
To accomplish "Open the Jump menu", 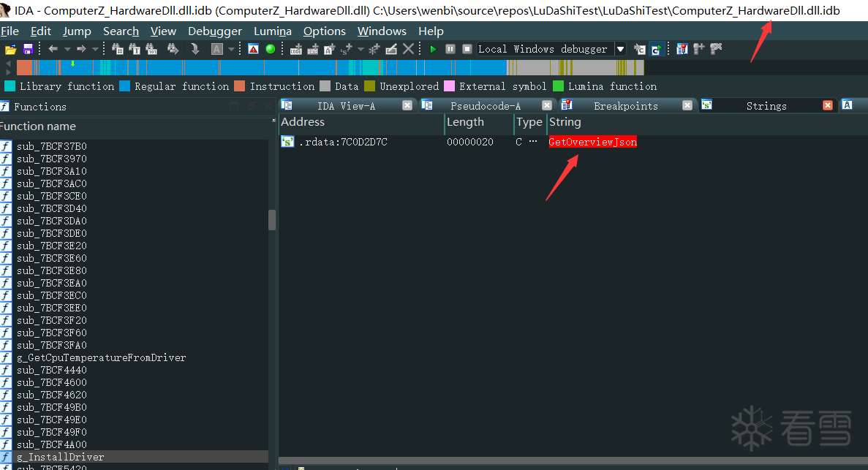I will [x=77, y=31].
